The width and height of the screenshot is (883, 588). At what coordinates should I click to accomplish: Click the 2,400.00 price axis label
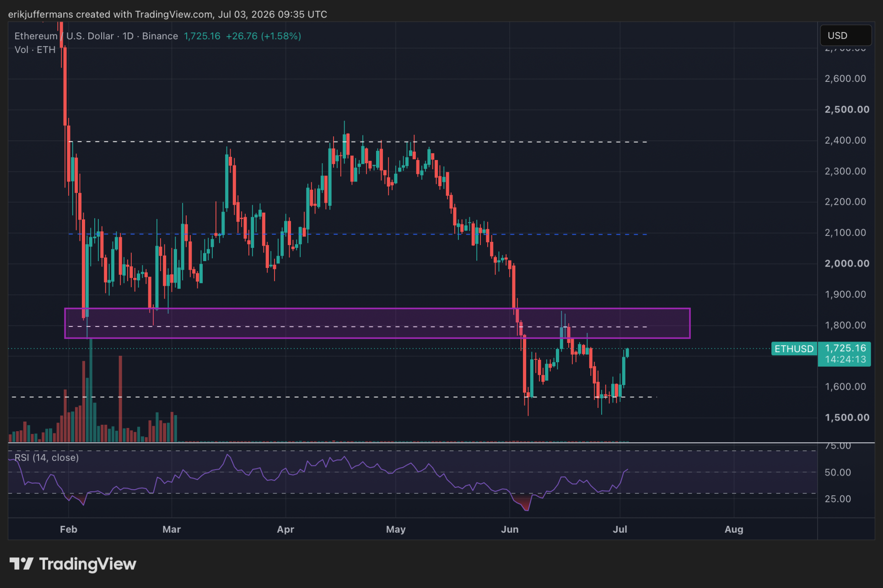coord(845,140)
